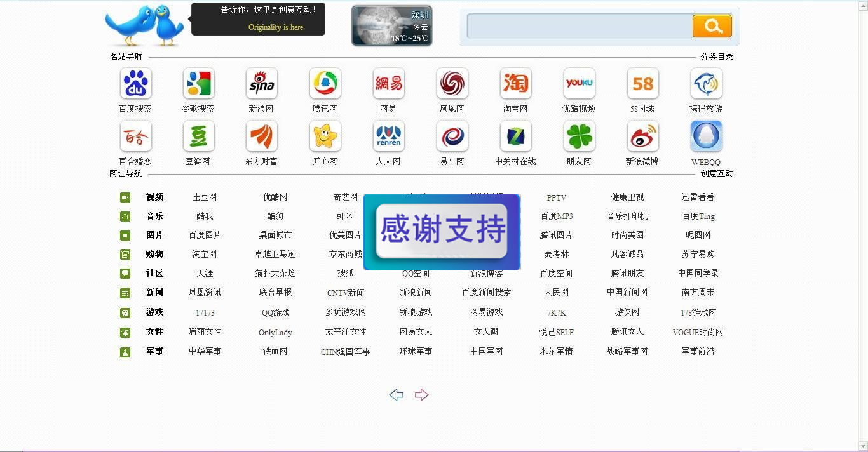The image size is (868, 452).
Task: Open the 天涯 community link
Action: (x=205, y=273)
